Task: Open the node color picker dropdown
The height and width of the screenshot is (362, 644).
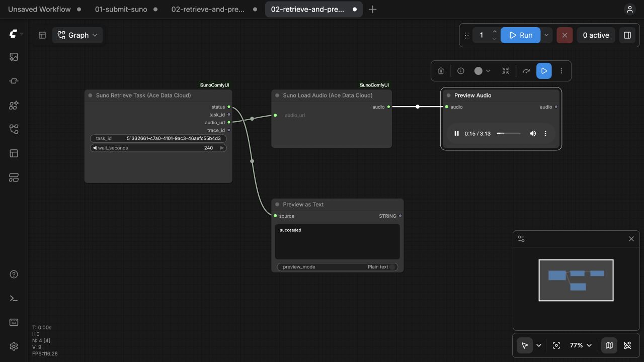Action: pos(482,71)
